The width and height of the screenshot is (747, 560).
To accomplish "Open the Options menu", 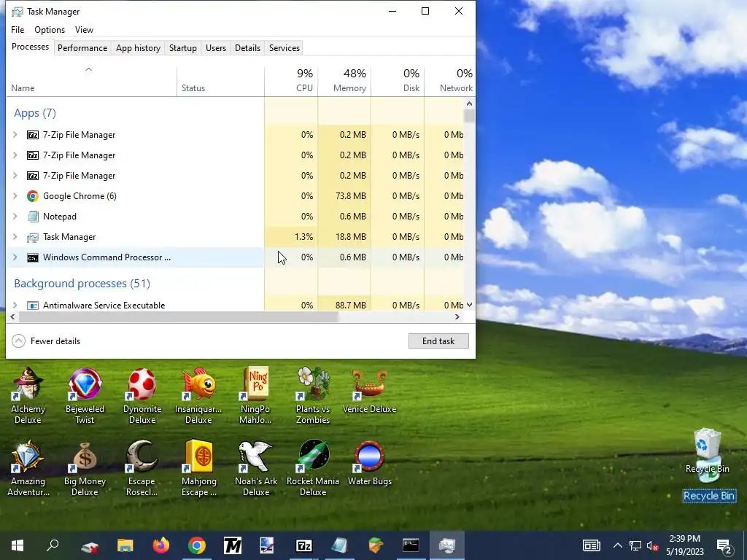I will pos(50,29).
